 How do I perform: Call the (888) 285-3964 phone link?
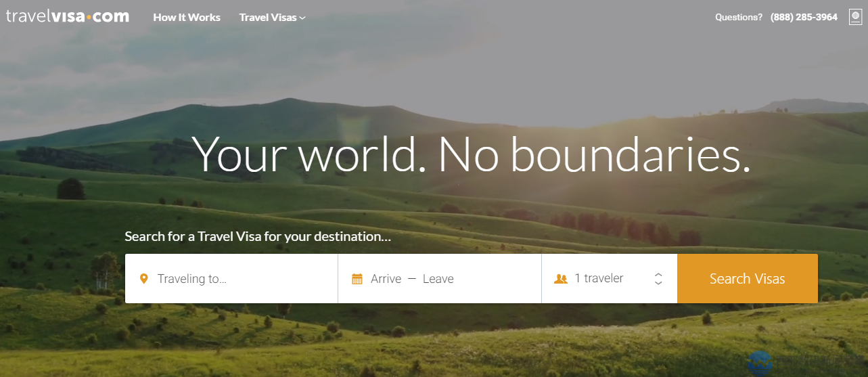click(804, 18)
